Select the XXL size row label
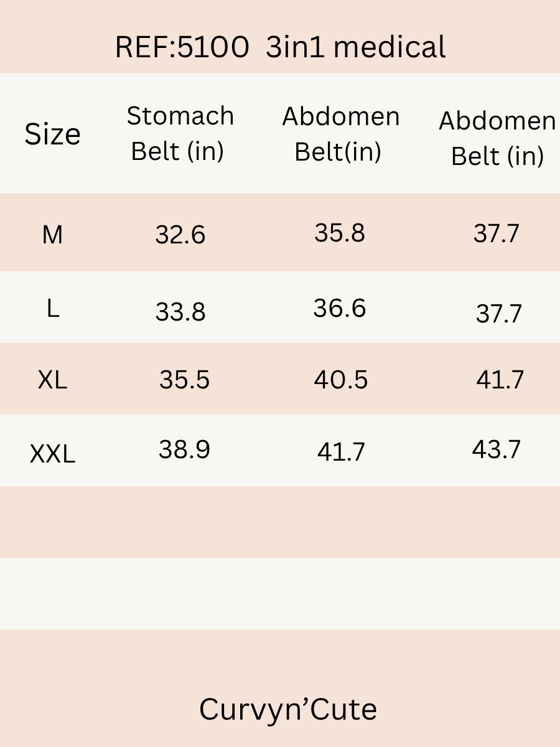 coord(52,454)
